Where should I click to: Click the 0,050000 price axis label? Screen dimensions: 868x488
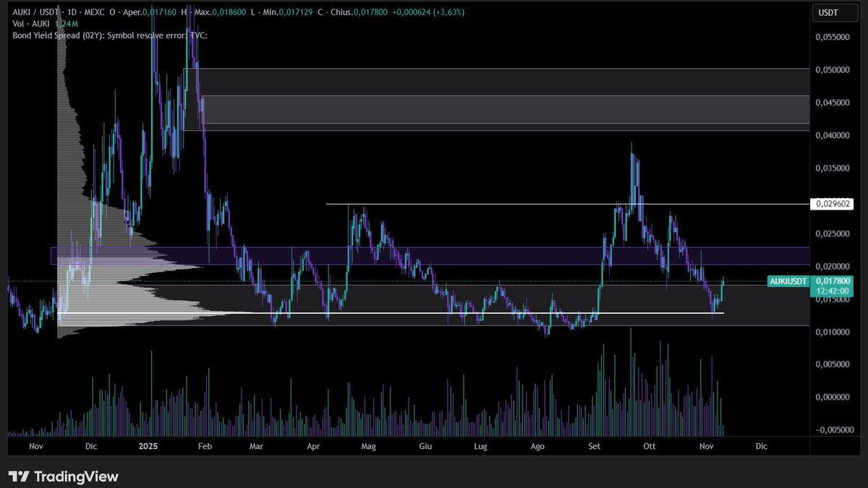[x=832, y=69]
